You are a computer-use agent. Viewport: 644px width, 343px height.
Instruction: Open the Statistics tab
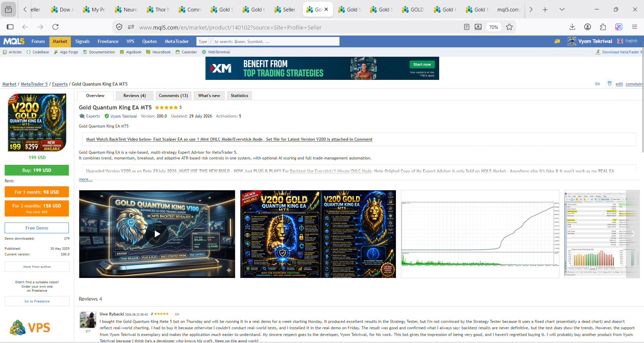239,96
